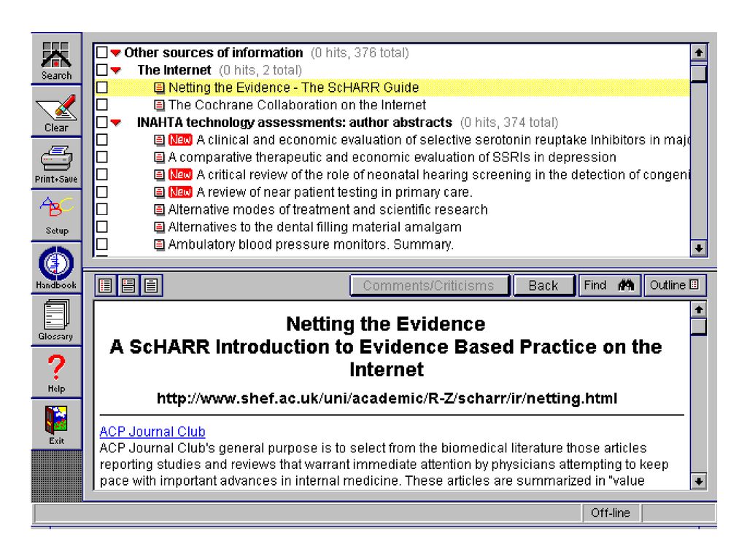Click INAHTA technology assessments: author abstracts heading
Image resolution: width=747 pixels, height=560 pixels.
[295, 122]
